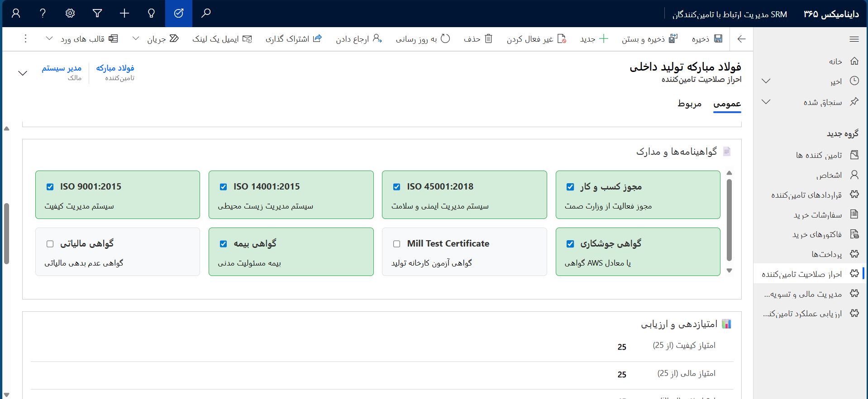
Task: Click the search magnifier icon in top bar
Action: click(206, 13)
